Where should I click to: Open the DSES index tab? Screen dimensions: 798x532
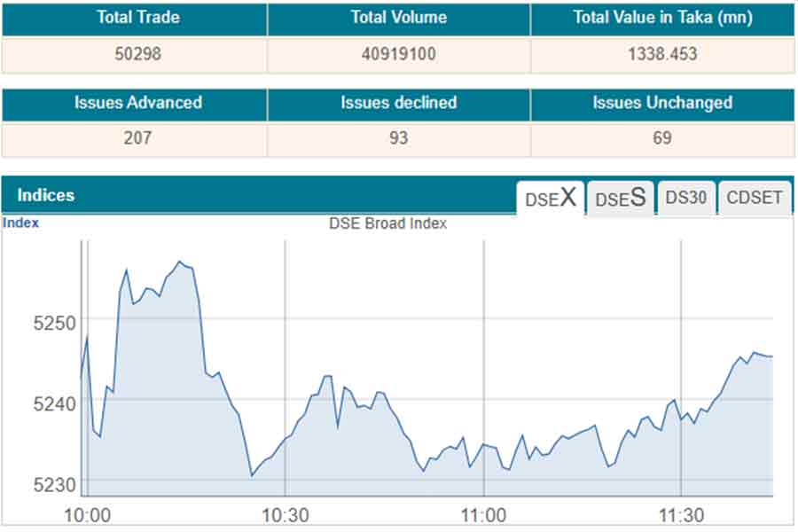click(620, 198)
